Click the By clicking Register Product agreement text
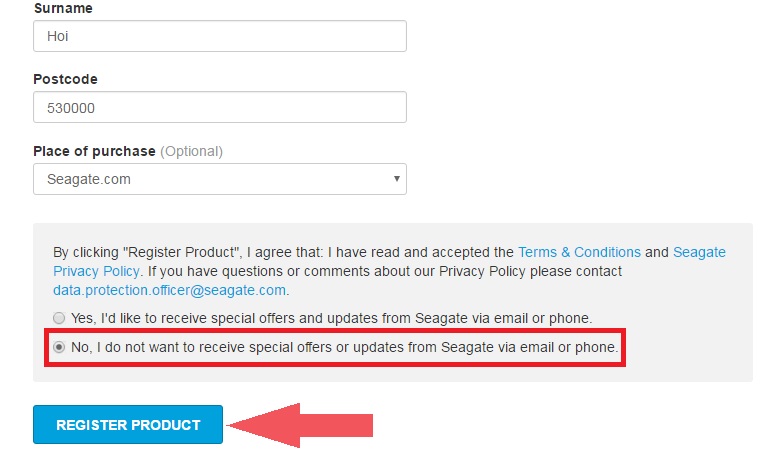The height and width of the screenshot is (470, 778). point(280,252)
